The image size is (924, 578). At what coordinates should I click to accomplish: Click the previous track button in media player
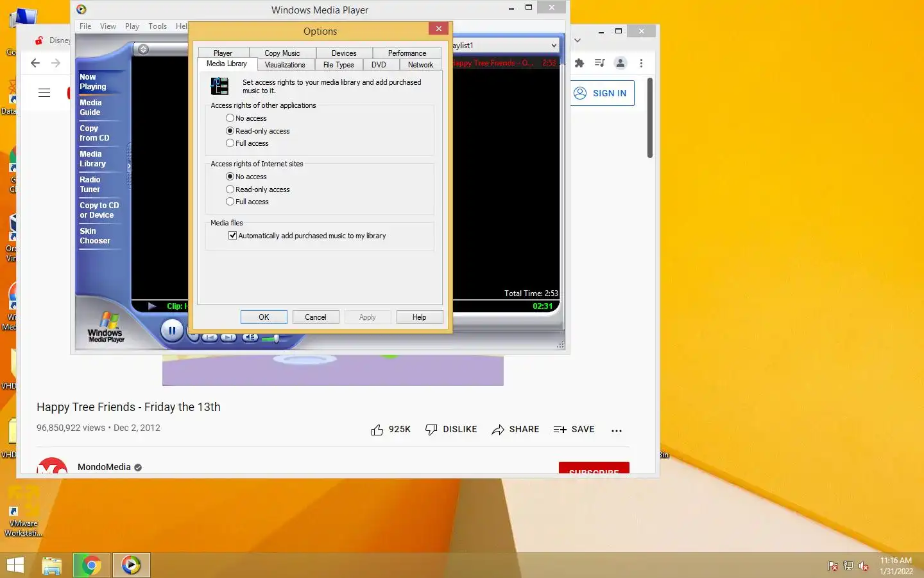click(210, 337)
